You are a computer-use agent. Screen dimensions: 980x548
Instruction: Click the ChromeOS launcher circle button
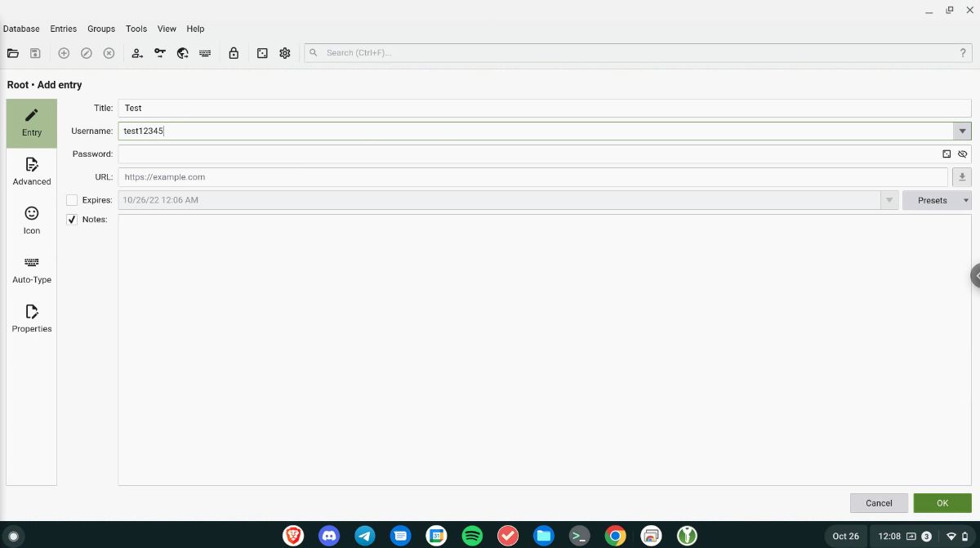click(x=13, y=537)
